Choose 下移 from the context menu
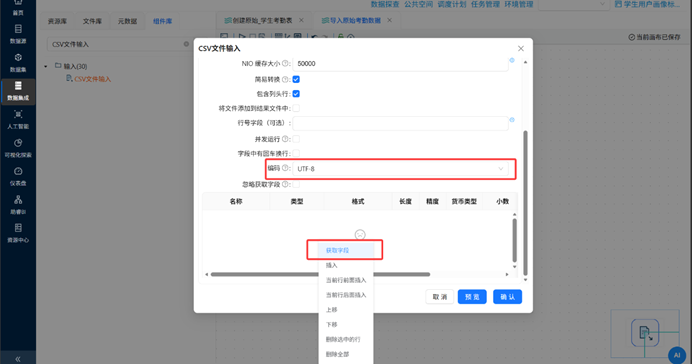 tap(346, 324)
